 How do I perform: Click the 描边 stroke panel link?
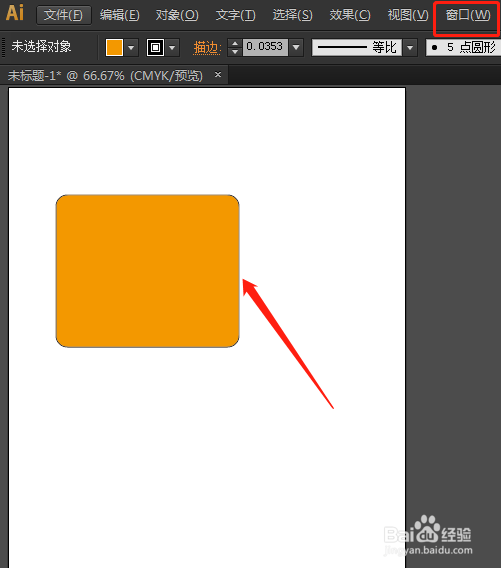[x=207, y=47]
